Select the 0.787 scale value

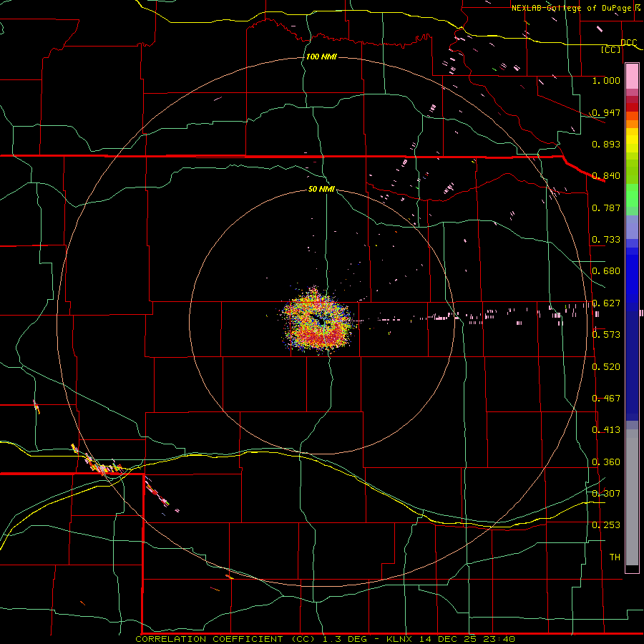[x=606, y=208]
